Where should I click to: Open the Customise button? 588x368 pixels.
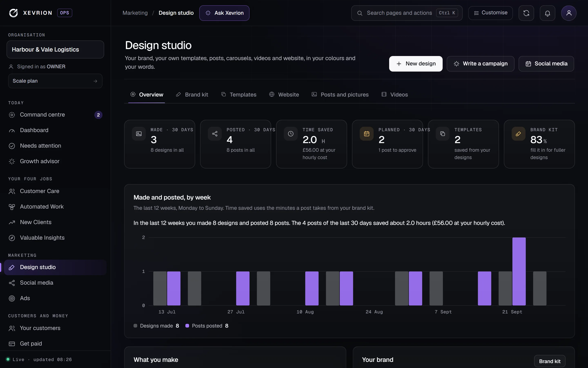490,13
